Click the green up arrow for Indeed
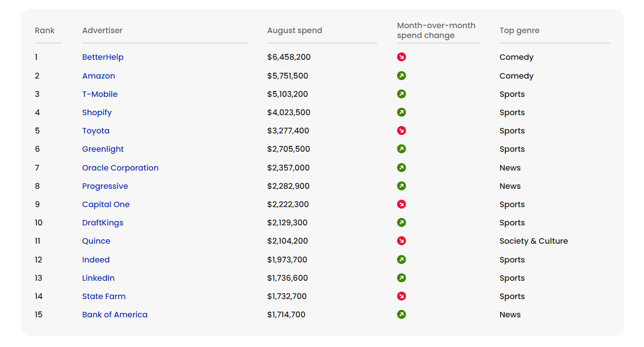The image size is (644, 347). coord(402,260)
